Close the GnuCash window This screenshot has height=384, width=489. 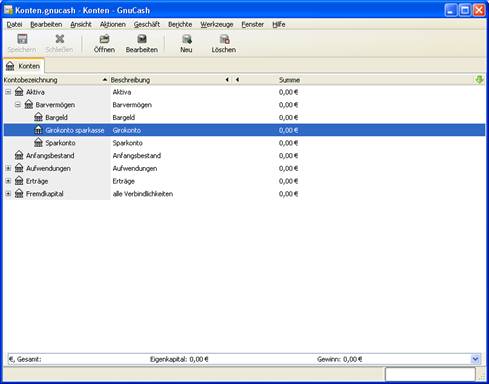coord(479,10)
